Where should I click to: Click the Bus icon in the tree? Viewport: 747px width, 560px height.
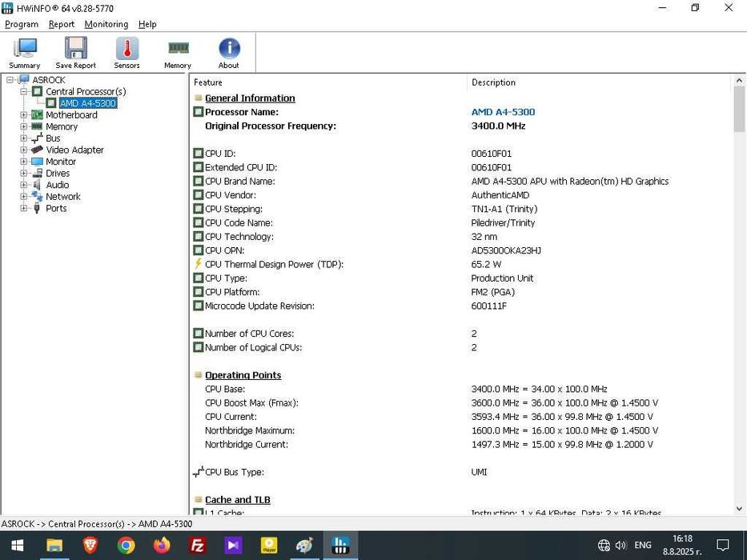pos(37,138)
